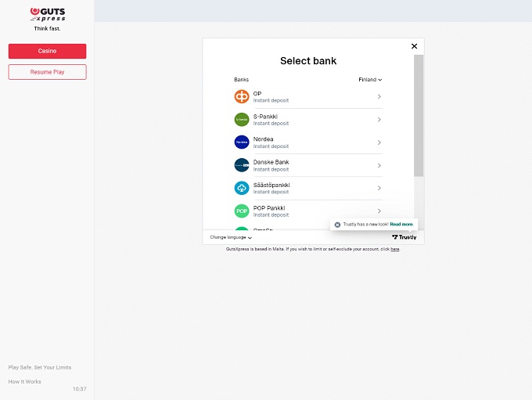Select the S-Pankki bank name text
The image size is (532, 400).
point(265,117)
